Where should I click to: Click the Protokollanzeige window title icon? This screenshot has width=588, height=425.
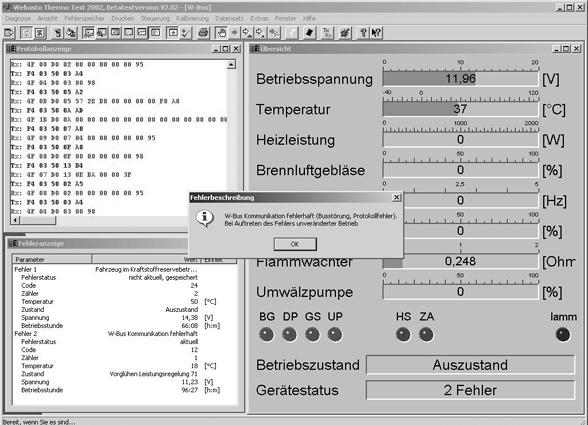pos(11,49)
